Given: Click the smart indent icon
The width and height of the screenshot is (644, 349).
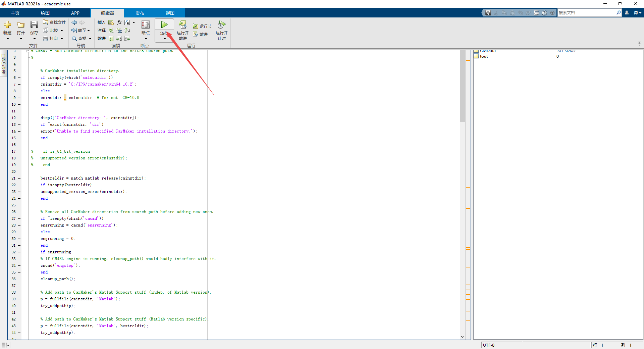Looking at the screenshot, I should [x=111, y=39].
